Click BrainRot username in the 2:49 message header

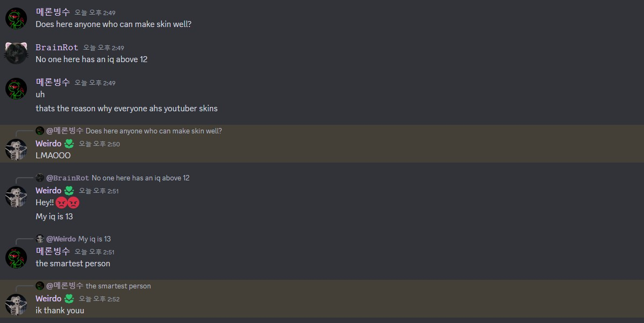pos(57,48)
